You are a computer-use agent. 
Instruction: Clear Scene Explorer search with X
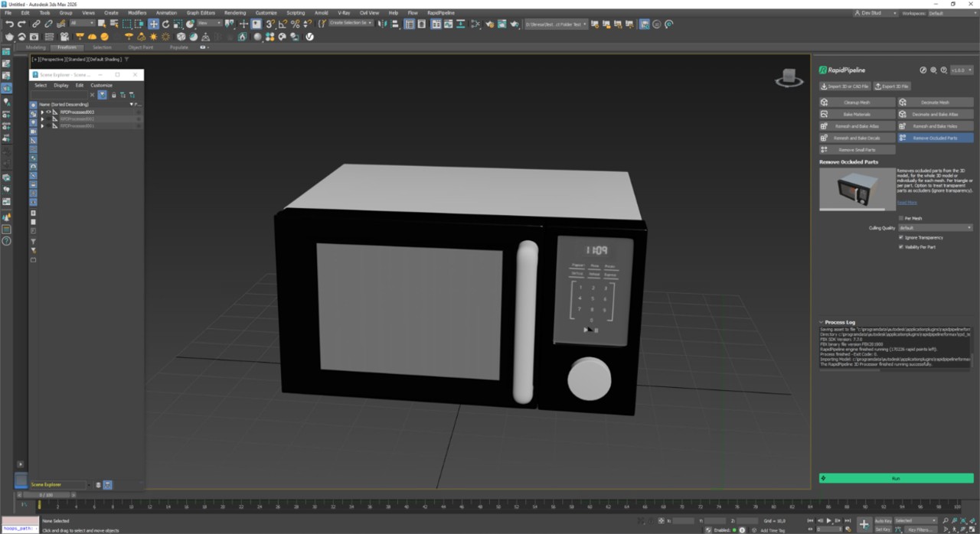[x=93, y=95]
